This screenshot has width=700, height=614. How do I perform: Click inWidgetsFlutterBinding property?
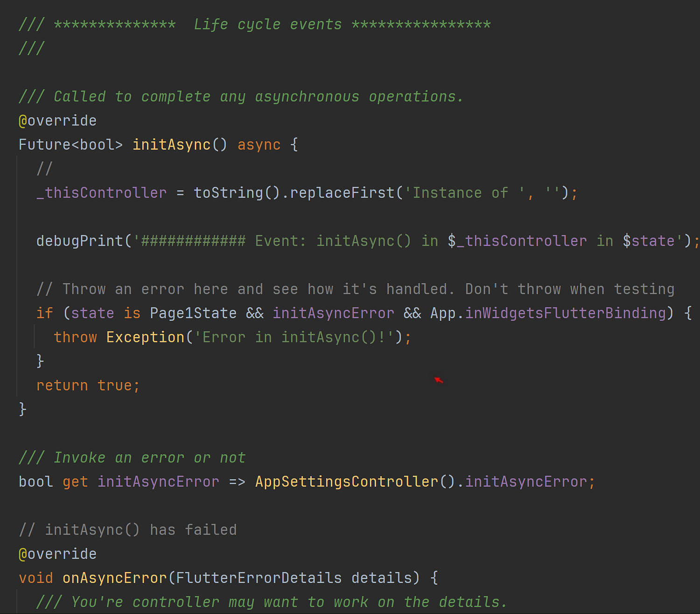click(x=566, y=313)
